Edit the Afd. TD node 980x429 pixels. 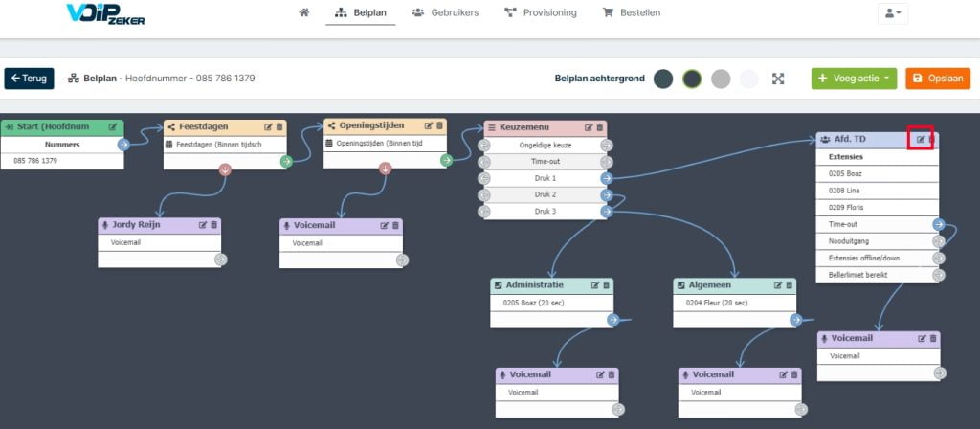(x=921, y=140)
